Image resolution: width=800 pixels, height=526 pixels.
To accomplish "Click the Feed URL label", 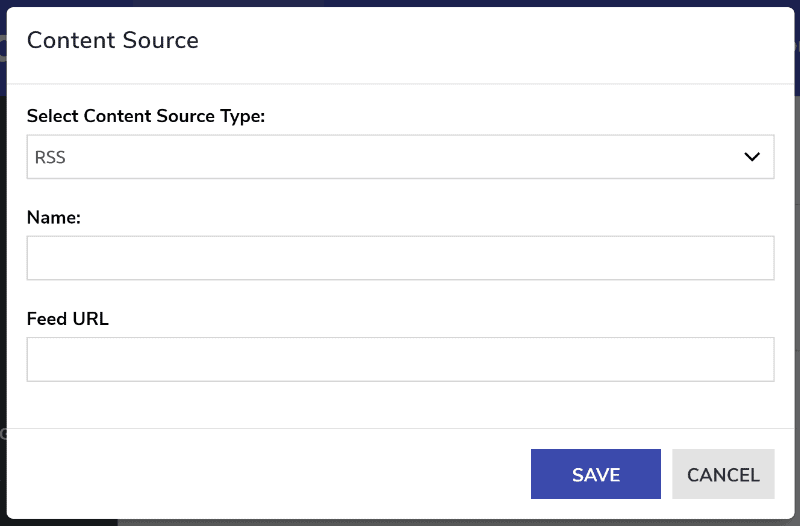I will pyautogui.click(x=67, y=319).
